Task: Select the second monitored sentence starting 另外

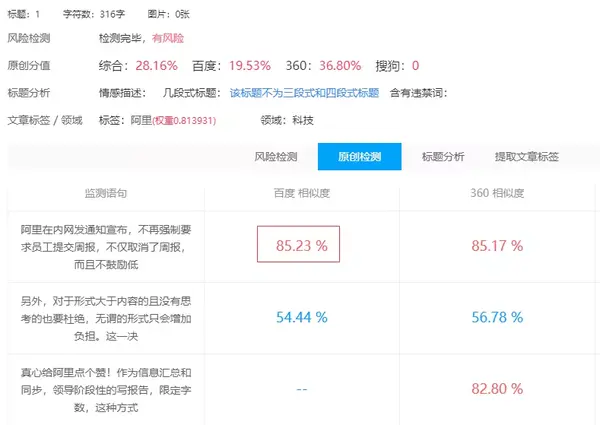Action: [106, 318]
